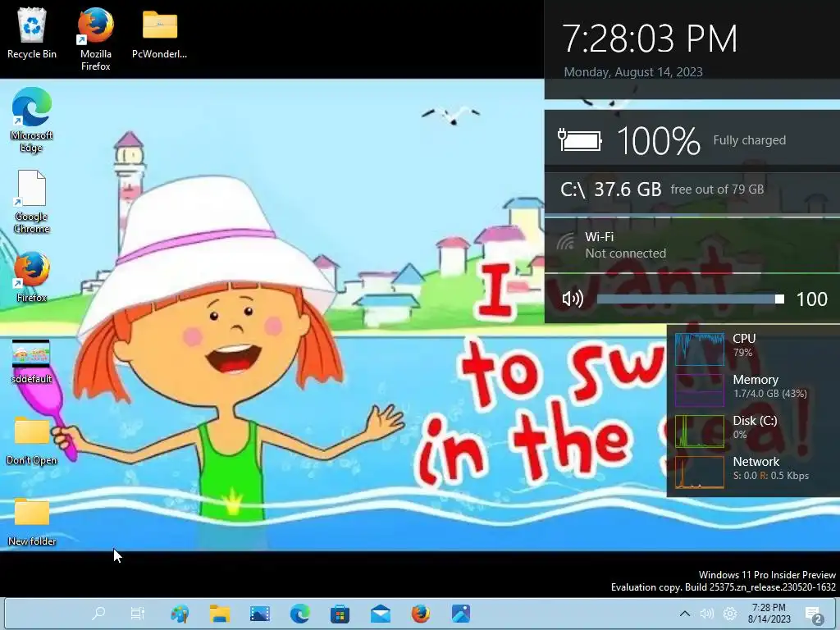This screenshot has width=840, height=630.
Task: Select the Don't Open folder
Action: (32, 441)
